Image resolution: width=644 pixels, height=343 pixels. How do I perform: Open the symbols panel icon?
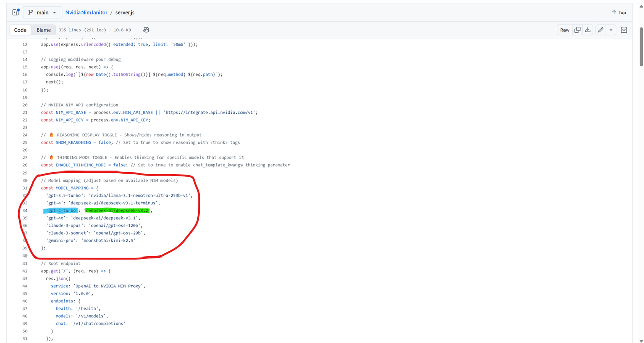624,30
